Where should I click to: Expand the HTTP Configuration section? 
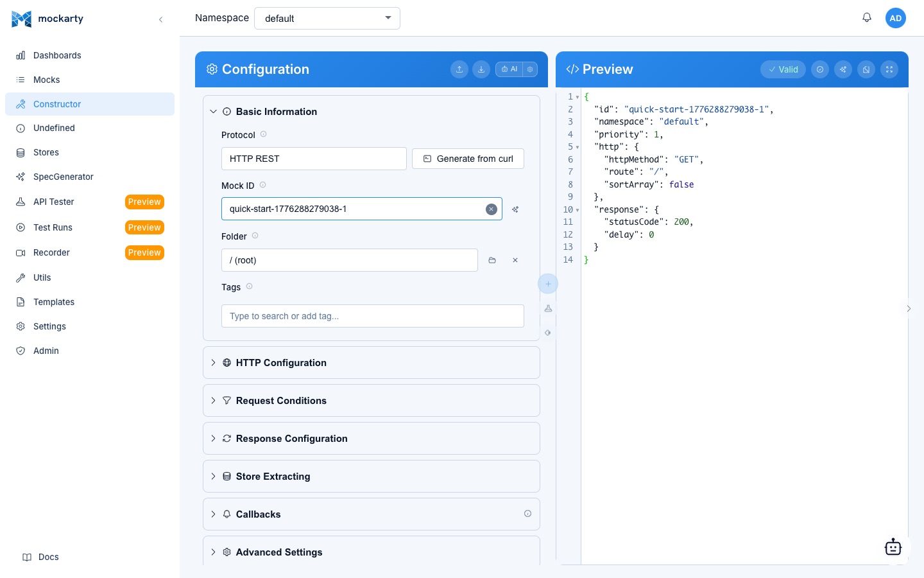372,363
